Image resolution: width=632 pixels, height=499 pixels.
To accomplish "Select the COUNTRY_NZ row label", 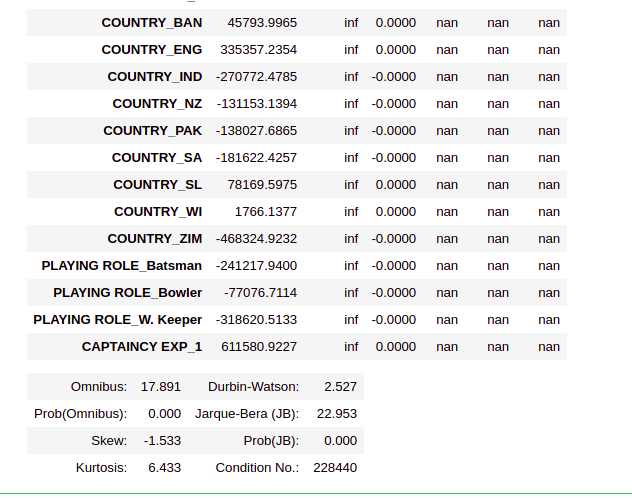I will click(157, 104).
